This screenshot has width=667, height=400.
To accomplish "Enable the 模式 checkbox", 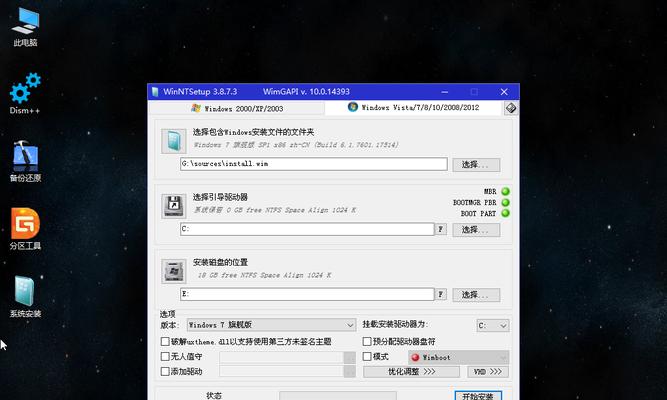I will tap(367, 357).
